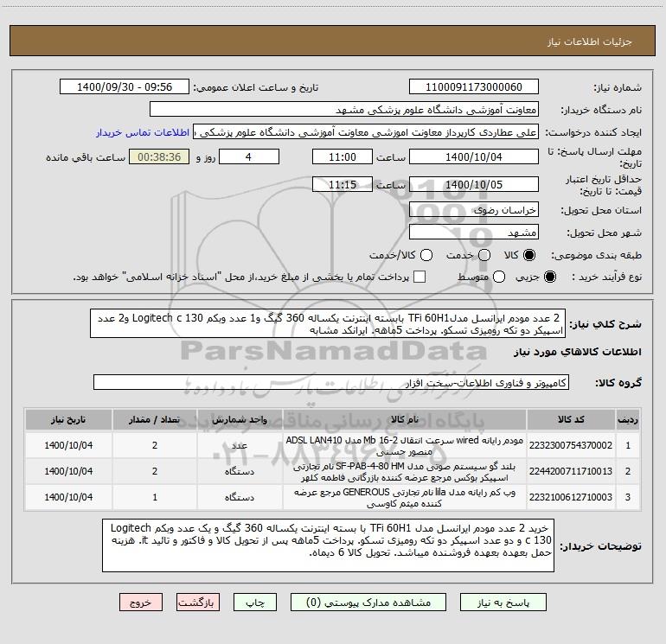The image size is (666, 644).
Task: Click the کد کالا column header
Action: pyautogui.click(x=571, y=419)
